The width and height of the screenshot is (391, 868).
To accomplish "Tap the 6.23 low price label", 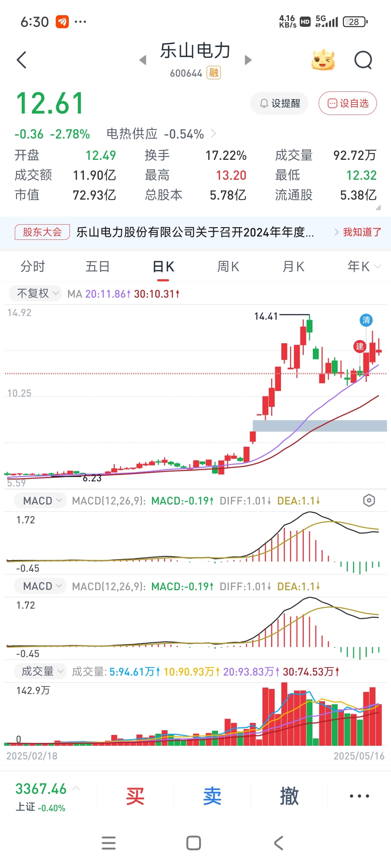I will [92, 478].
